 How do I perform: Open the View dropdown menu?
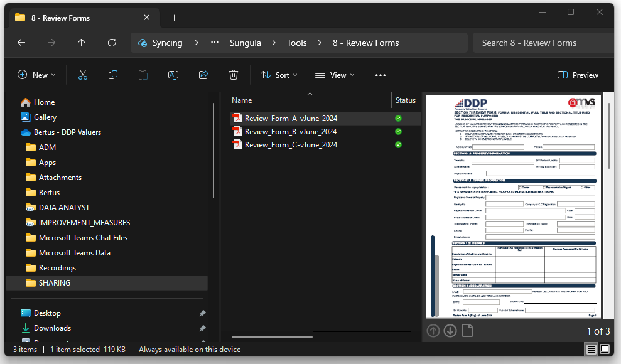pyautogui.click(x=335, y=75)
